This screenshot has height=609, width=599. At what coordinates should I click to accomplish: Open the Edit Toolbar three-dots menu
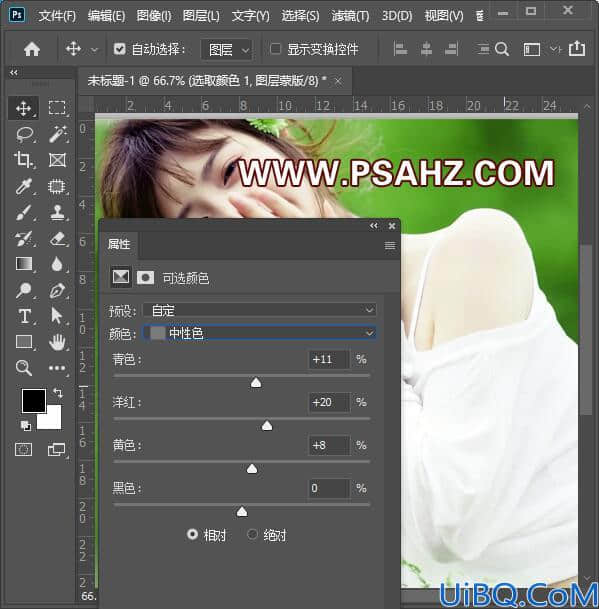point(57,367)
